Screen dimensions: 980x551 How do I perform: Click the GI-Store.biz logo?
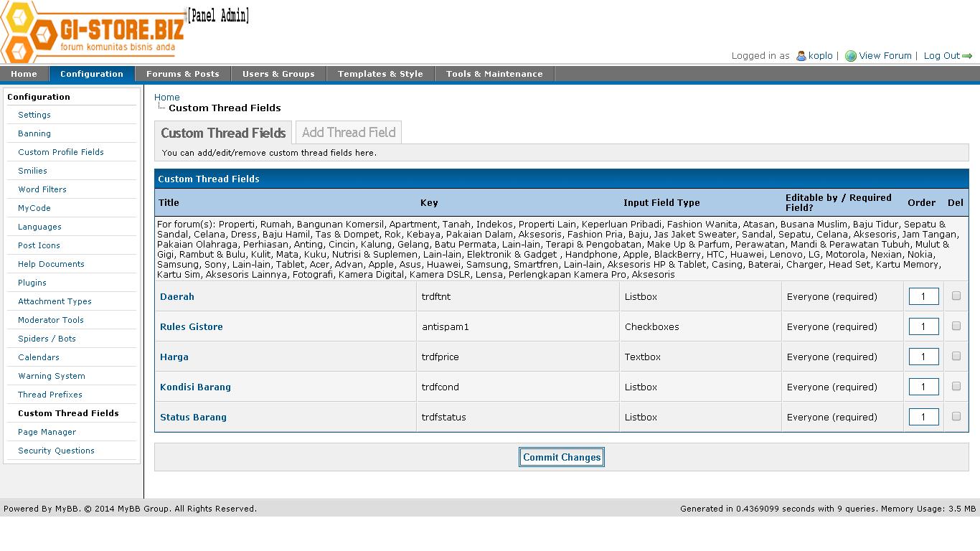pyautogui.click(x=93, y=32)
